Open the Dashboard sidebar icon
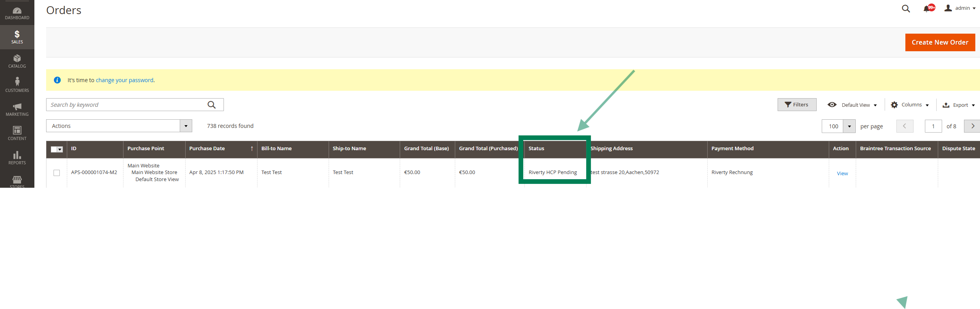Screen dimensions: 980x309 click(x=17, y=13)
